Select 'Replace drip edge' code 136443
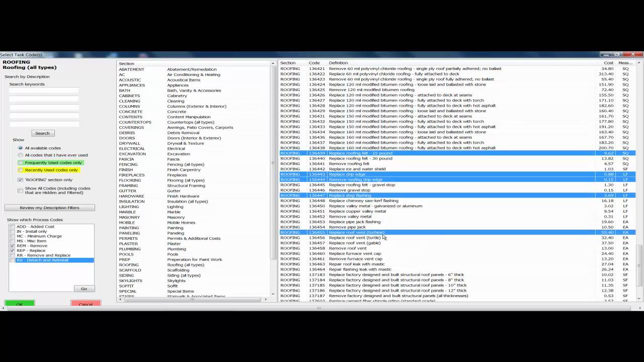The image size is (644, 362). (457, 174)
